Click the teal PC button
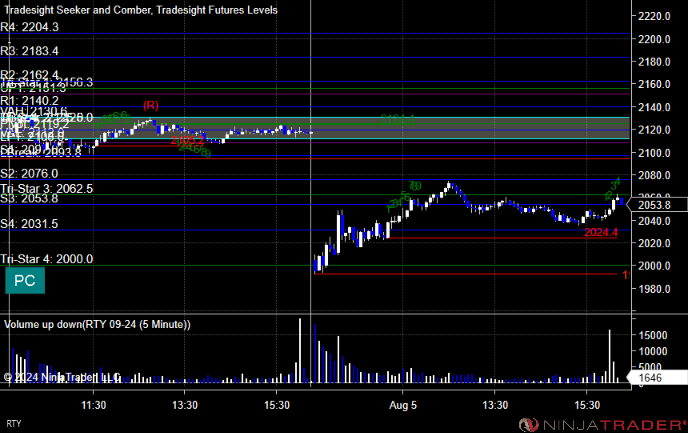688x433 pixels. (x=25, y=281)
